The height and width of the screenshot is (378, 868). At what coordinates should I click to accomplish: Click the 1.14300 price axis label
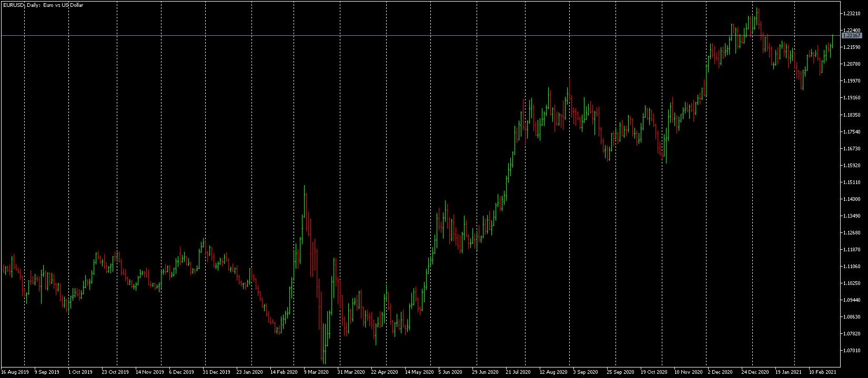click(x=851, y=199)
